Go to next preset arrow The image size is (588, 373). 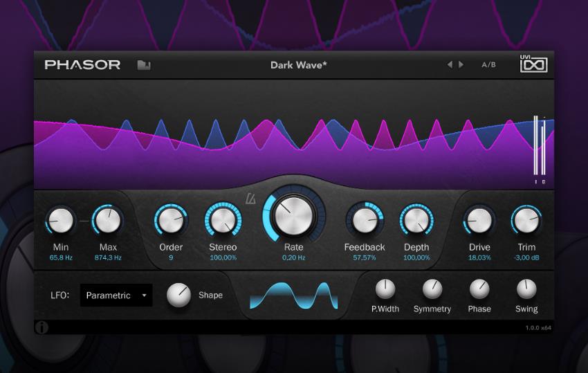pos(461,64)
